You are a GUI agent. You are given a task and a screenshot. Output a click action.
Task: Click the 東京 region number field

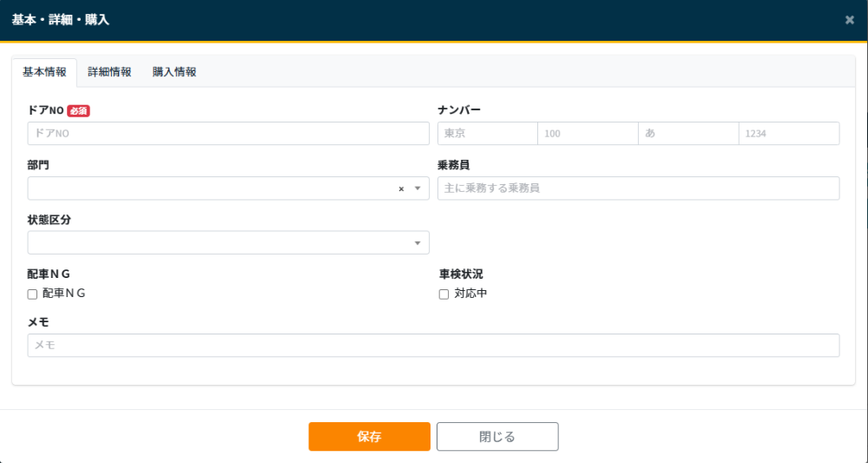488,134
